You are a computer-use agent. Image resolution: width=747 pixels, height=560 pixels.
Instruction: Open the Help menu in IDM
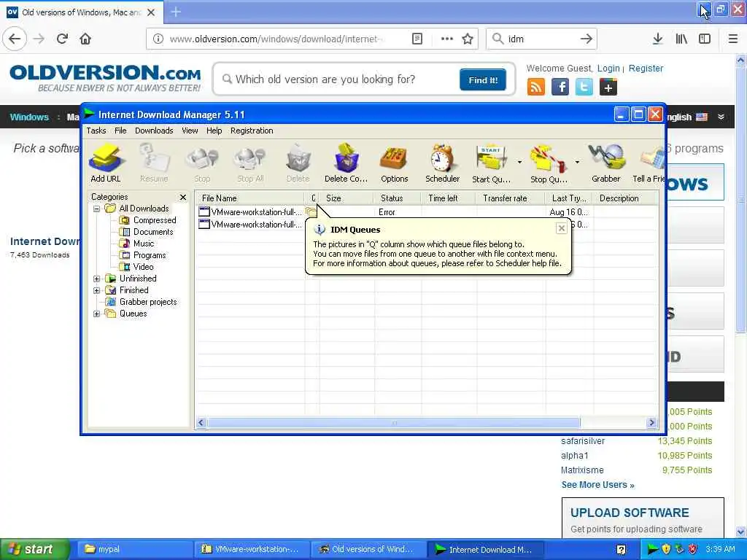click(x=214, y=131)
